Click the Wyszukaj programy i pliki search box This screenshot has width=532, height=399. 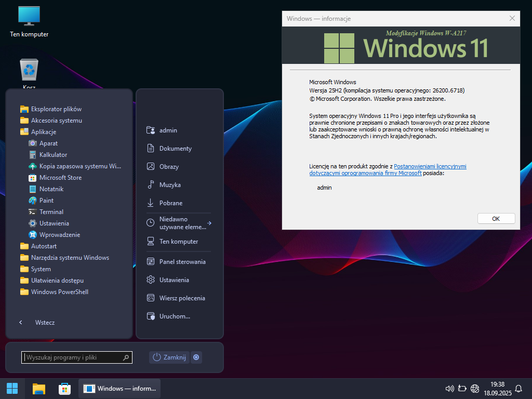73,357
